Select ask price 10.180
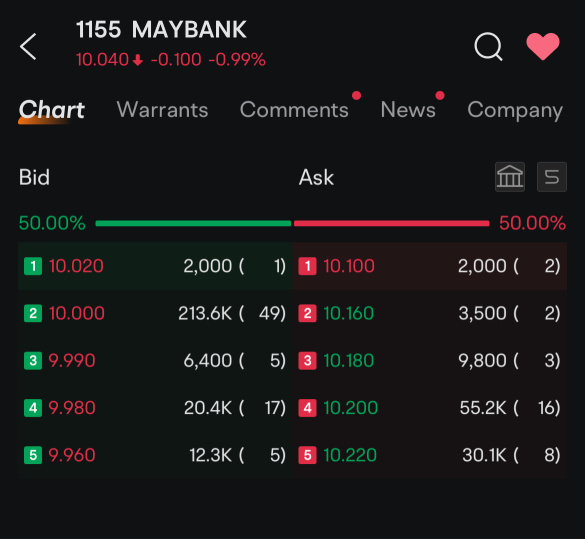Viewport: 585px width, 539px height. [348, 361]
